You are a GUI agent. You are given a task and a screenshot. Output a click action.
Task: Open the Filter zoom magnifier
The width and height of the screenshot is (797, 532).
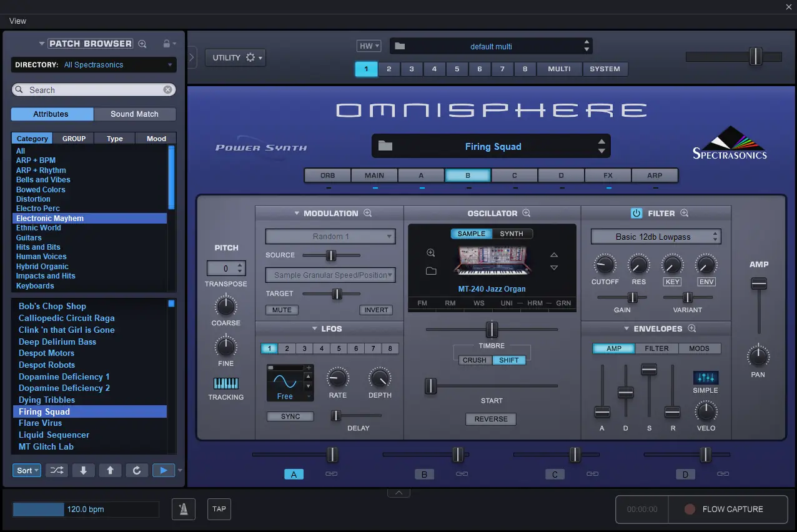pos(685,213)
